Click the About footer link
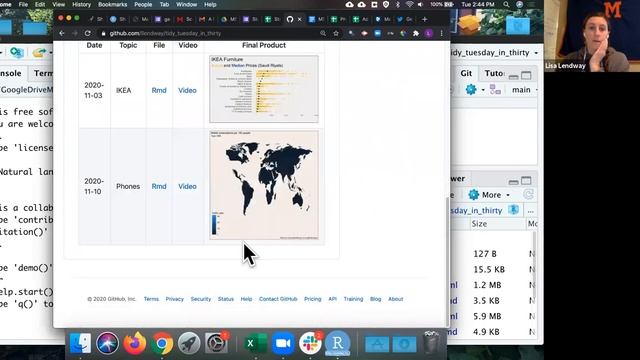This screenshot has height=360, width=640. tap(396, 299)
